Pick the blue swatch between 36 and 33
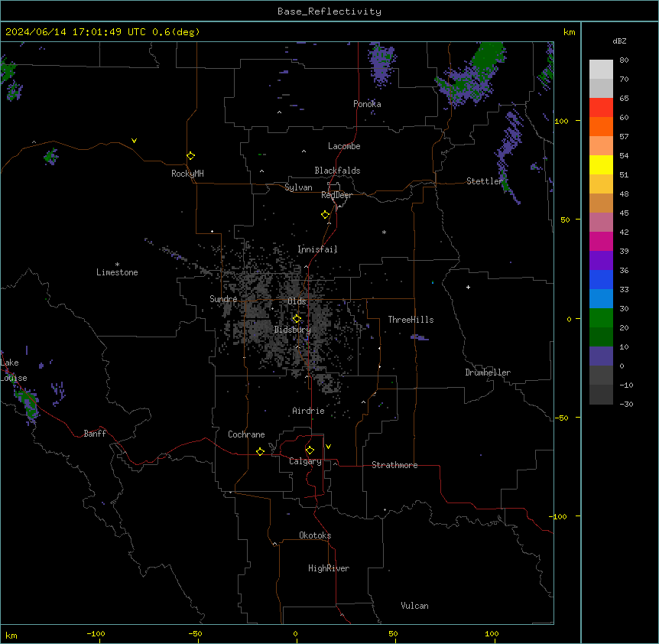Screen dimensions: 659x644 pos(601,279)
